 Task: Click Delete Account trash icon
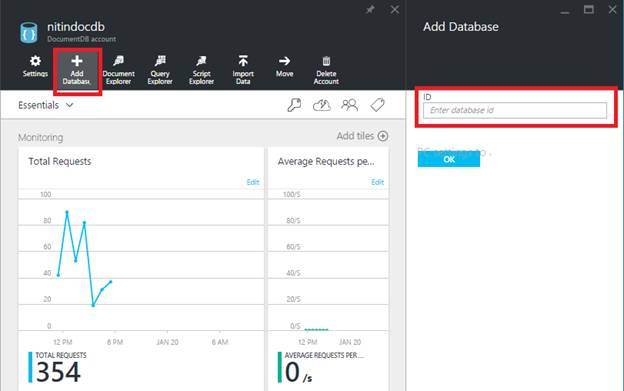[326, 61]
